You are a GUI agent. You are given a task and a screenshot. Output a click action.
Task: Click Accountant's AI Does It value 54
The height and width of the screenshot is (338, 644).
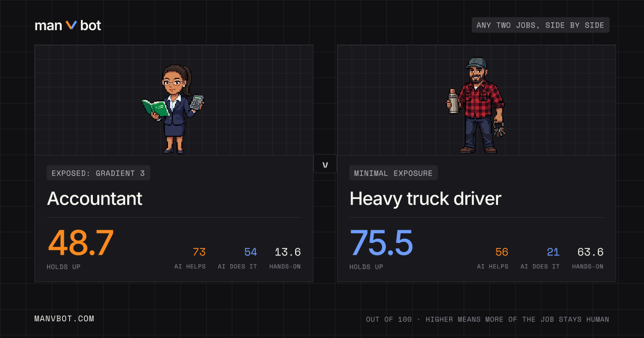(x=251, y=252)
